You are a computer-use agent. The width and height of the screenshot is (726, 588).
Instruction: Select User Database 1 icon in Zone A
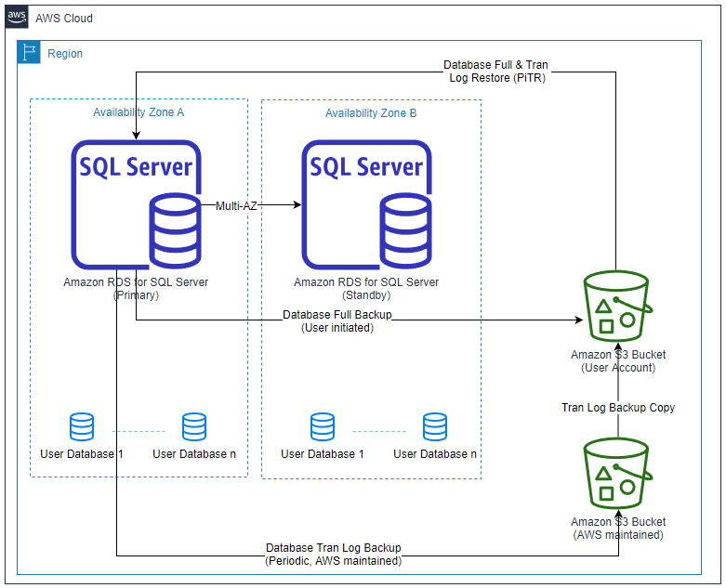point(82,426)
